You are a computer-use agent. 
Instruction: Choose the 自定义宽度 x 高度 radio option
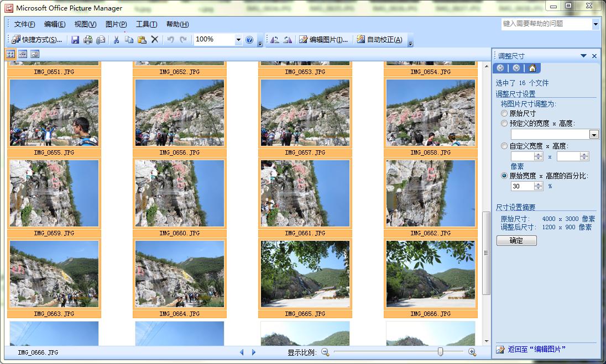504,146
